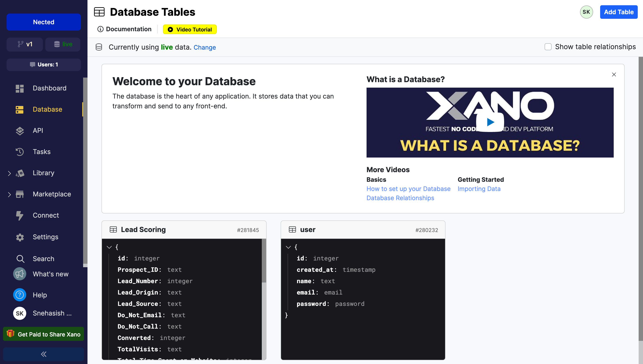Select the v1 branch toggle
Image resolution: width=643 pixels, height=364 pixels.
24,44
